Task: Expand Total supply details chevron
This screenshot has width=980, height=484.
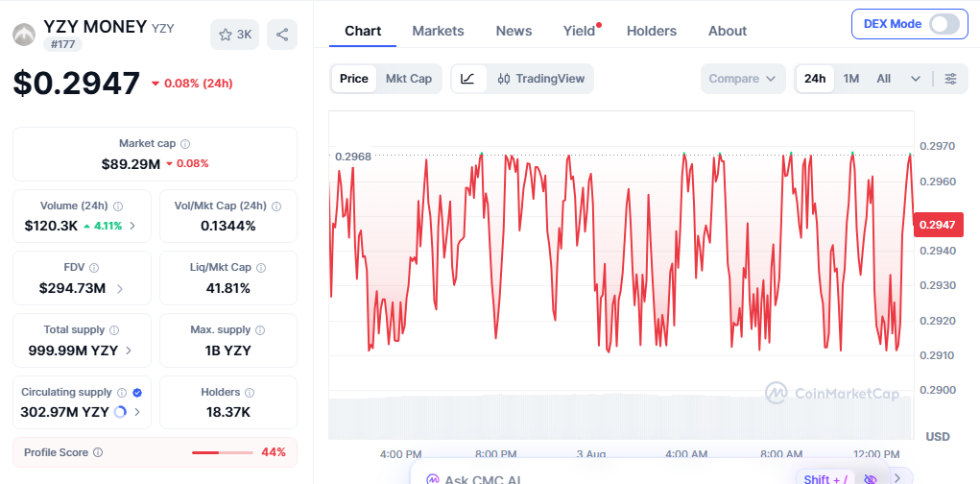Action: (x=129, y=351)
